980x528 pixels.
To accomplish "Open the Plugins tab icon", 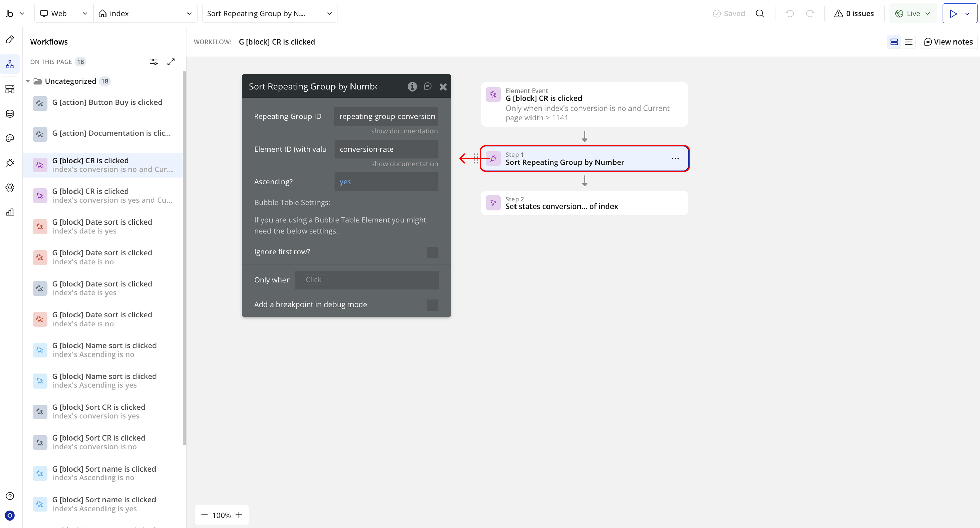I will (x=10, y=163).
